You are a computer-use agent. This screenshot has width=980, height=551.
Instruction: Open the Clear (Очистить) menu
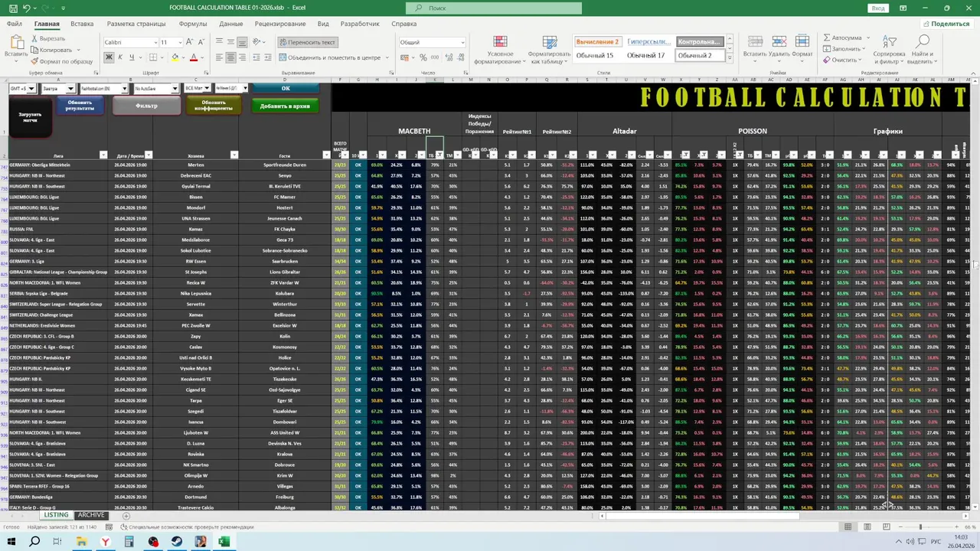pyautogui.click(x=842, y=60)
